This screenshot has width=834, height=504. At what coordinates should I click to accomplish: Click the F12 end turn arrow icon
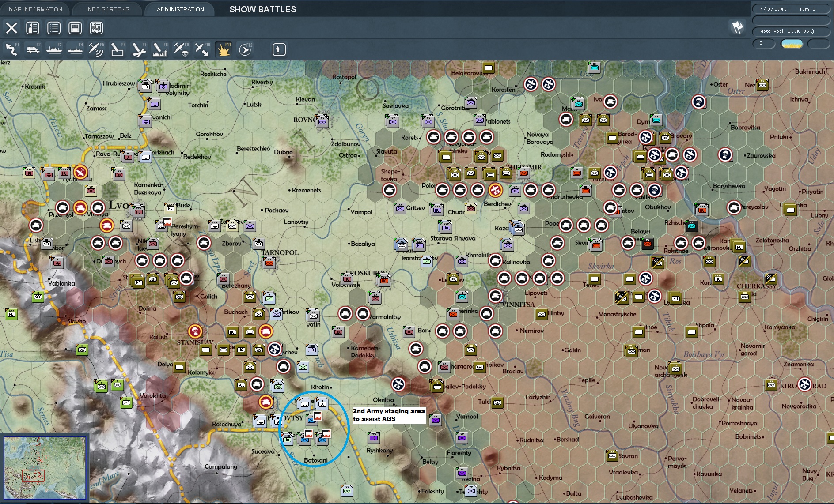(245, 49)
